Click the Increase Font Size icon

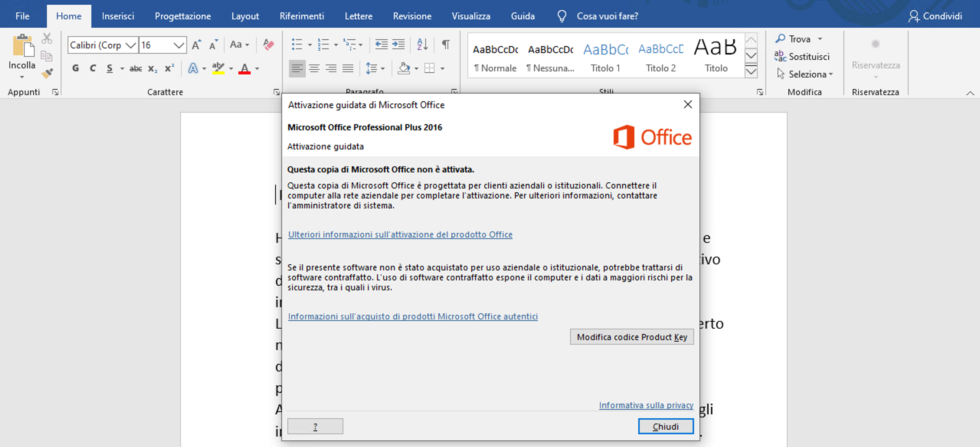click(196, 45)
